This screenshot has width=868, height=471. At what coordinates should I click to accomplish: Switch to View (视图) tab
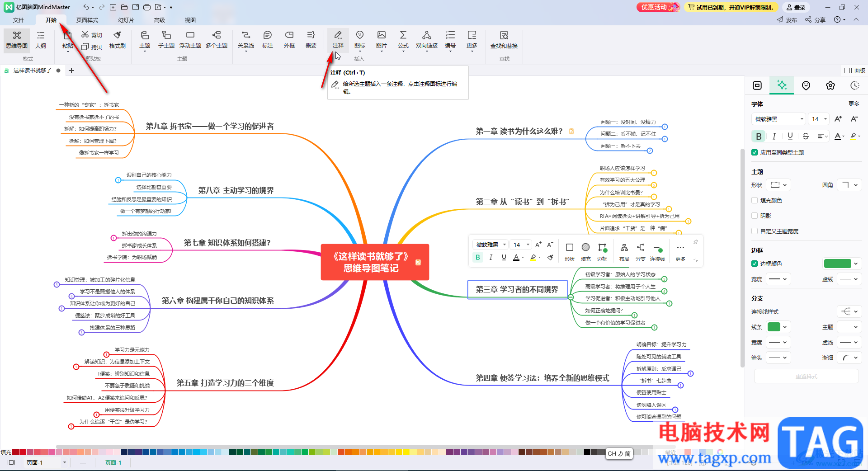click(190, 20)
